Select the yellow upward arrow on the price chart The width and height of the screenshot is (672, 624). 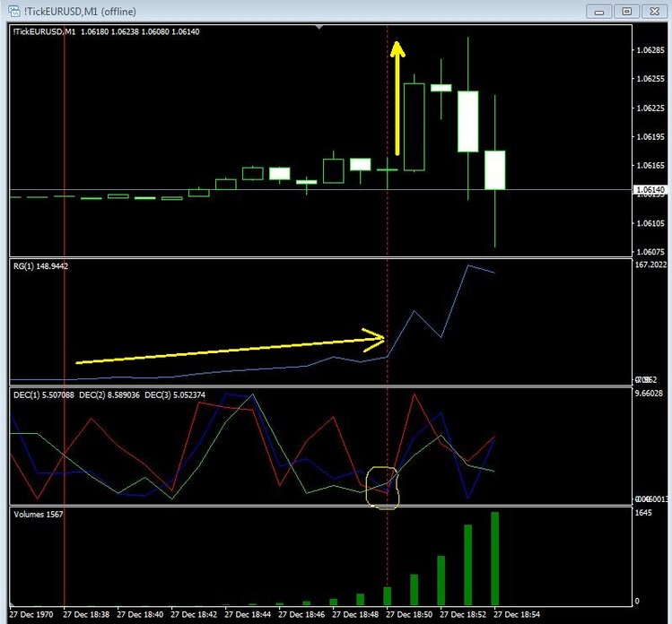click(x=397, y=99)
